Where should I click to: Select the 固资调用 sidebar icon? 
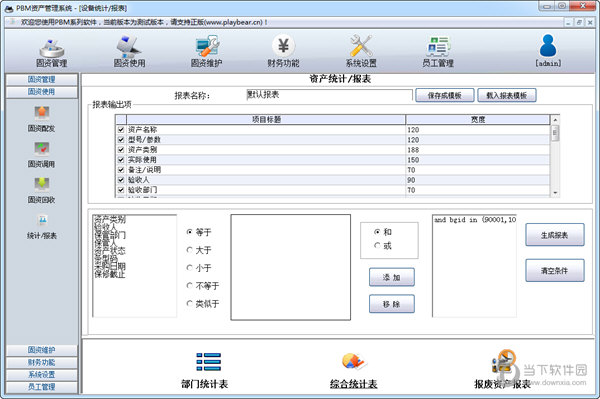pyautogui.click(x=42, y=149)
